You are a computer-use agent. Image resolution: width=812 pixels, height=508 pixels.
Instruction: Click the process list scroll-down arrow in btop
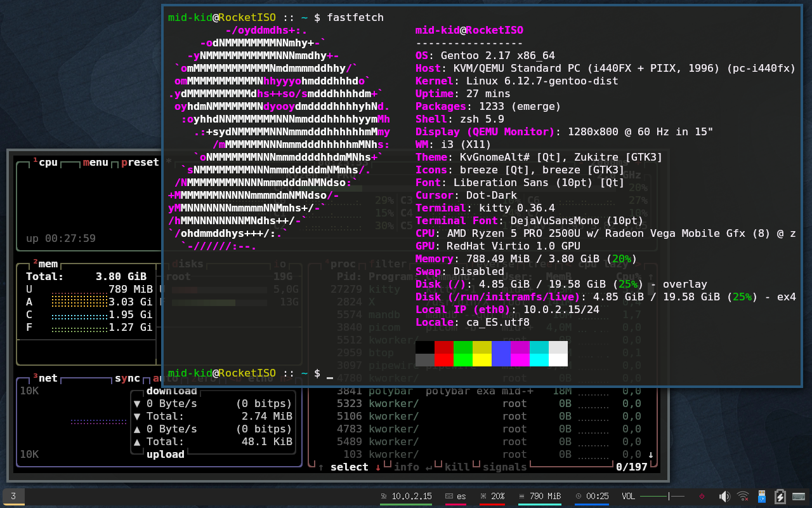(x=651, y=454)
